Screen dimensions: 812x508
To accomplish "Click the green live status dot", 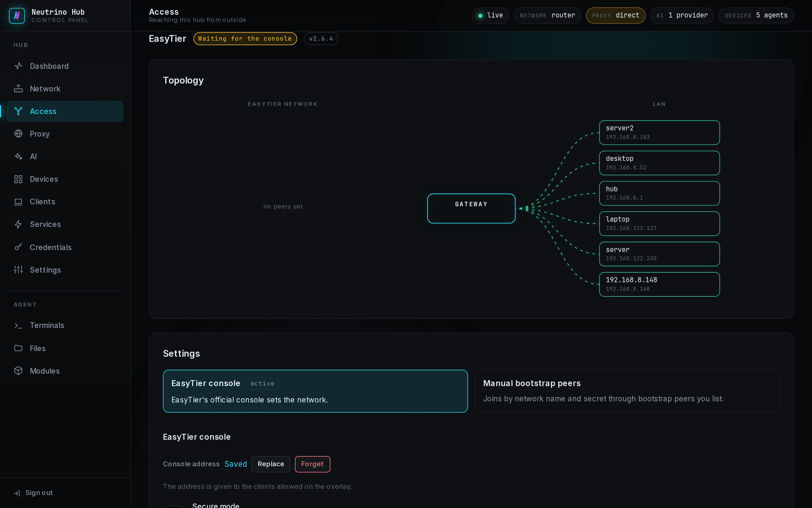I will pos(480,16).
